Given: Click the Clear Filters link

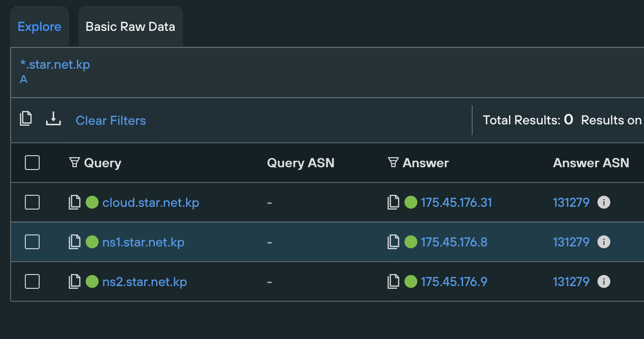Looking at the screenshot, I should (x=111, y=121).
